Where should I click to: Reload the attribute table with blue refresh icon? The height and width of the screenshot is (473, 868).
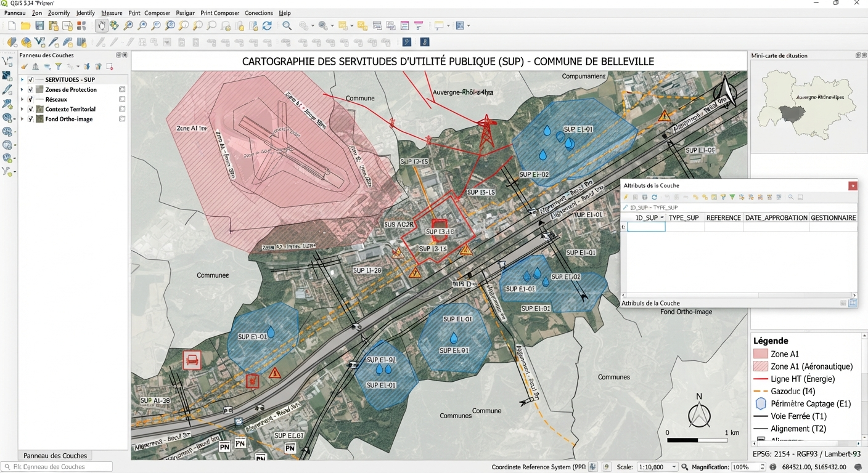coord(654,197)
